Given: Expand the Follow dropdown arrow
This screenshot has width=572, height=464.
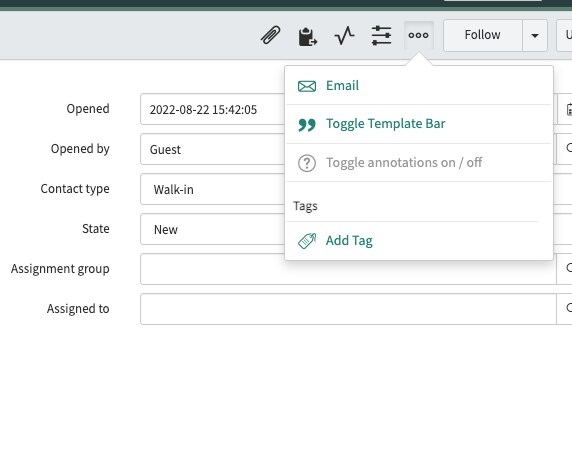Looking at the screenshot, I should [x=535, y=35].
